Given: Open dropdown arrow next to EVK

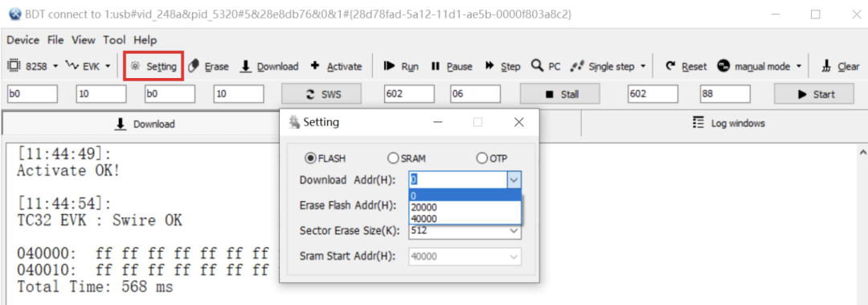Looking at the screenshot, I should click(108, 67).
